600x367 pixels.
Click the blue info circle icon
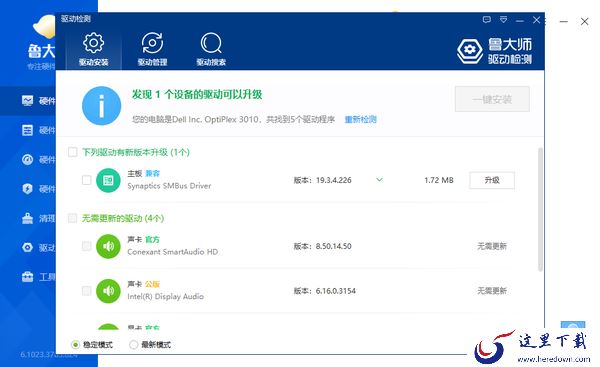tap(101, 106)
